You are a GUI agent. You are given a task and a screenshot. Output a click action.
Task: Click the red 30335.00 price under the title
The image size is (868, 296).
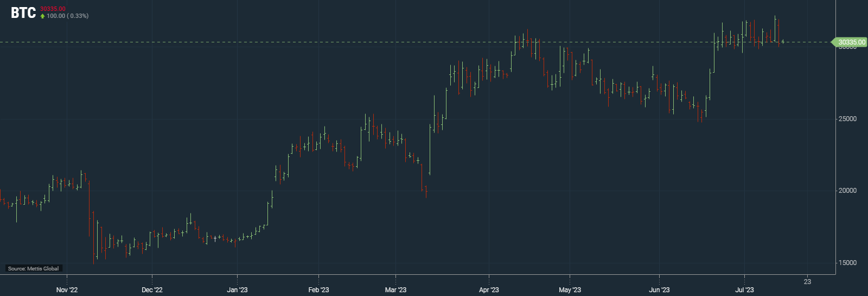tap(53, 9)
